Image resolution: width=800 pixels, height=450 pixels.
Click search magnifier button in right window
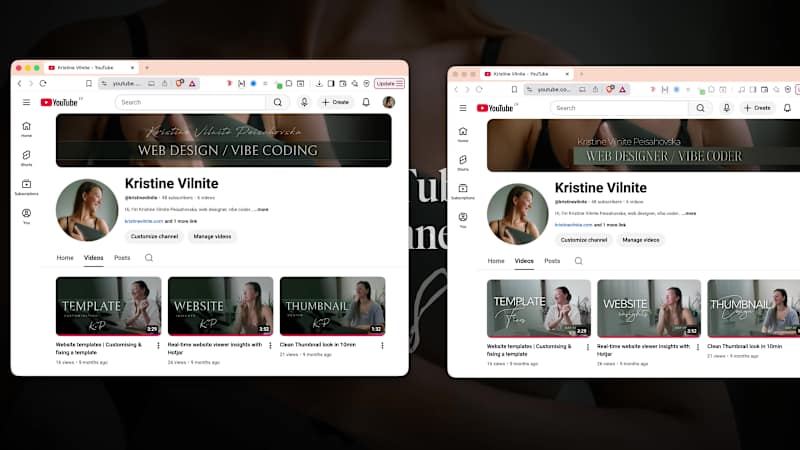[x=701, y=108]
